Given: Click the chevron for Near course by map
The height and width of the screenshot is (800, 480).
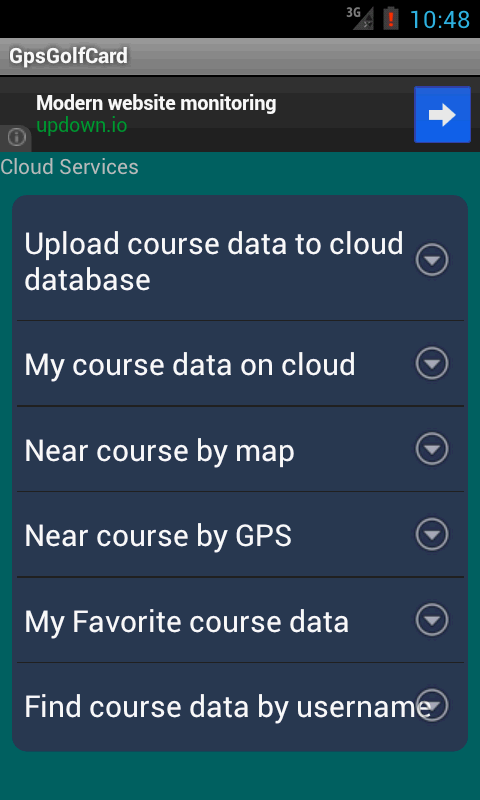Looking at the screenshot, I should pos(432,449).
